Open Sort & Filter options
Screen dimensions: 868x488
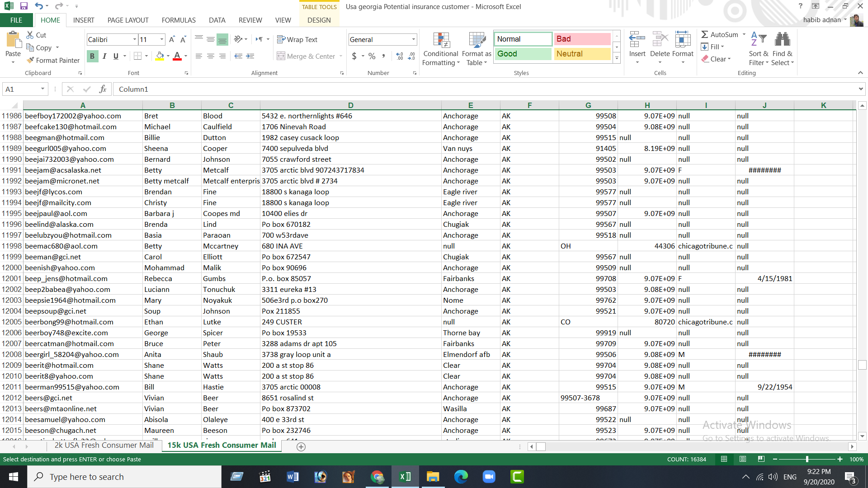pos(758,49)
